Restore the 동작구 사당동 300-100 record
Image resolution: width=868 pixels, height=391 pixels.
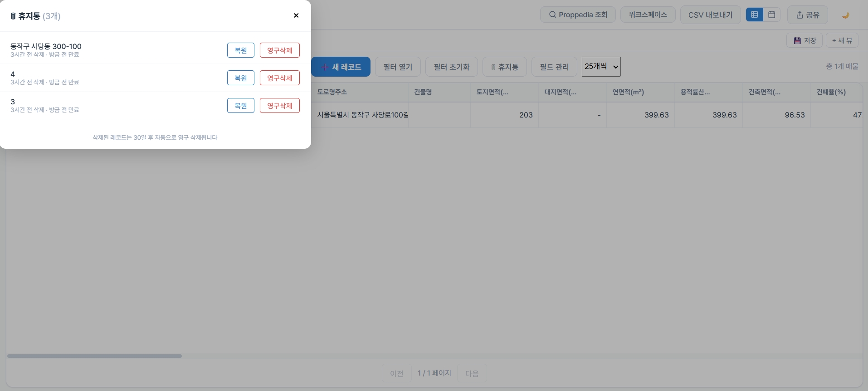241,50
